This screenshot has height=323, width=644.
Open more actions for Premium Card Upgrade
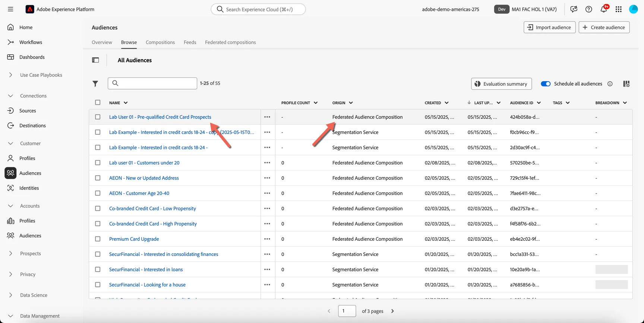coord(267,239)
